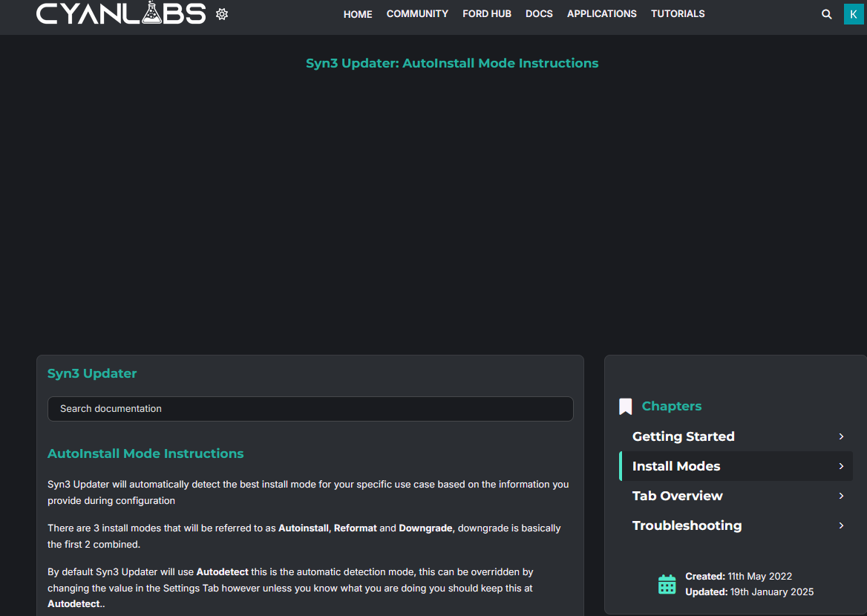
Task: Expand the Troubleshooting chapter chevron
Action: click(841, 525)
